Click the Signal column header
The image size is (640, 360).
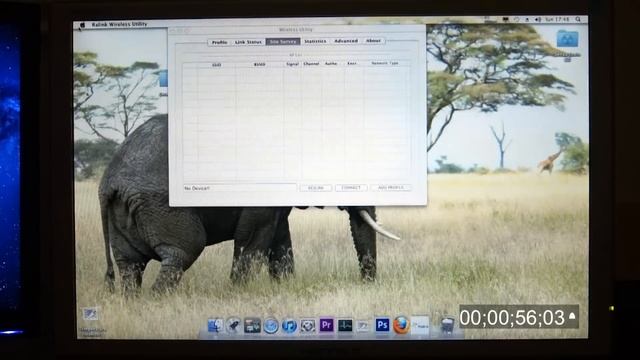pyautogui.click(x=292, y=64)
